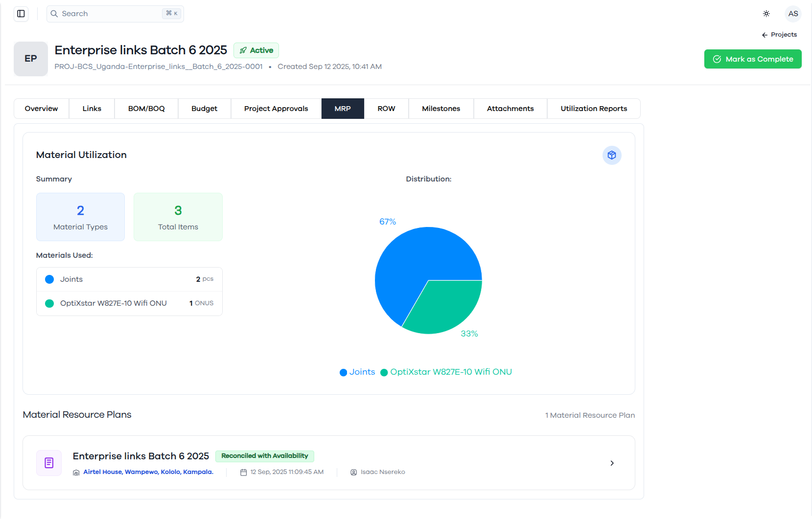Open the Milestones tab
The width and height of the screenshot is (812, 519).
pyautogui.click(x=441, y=109)
